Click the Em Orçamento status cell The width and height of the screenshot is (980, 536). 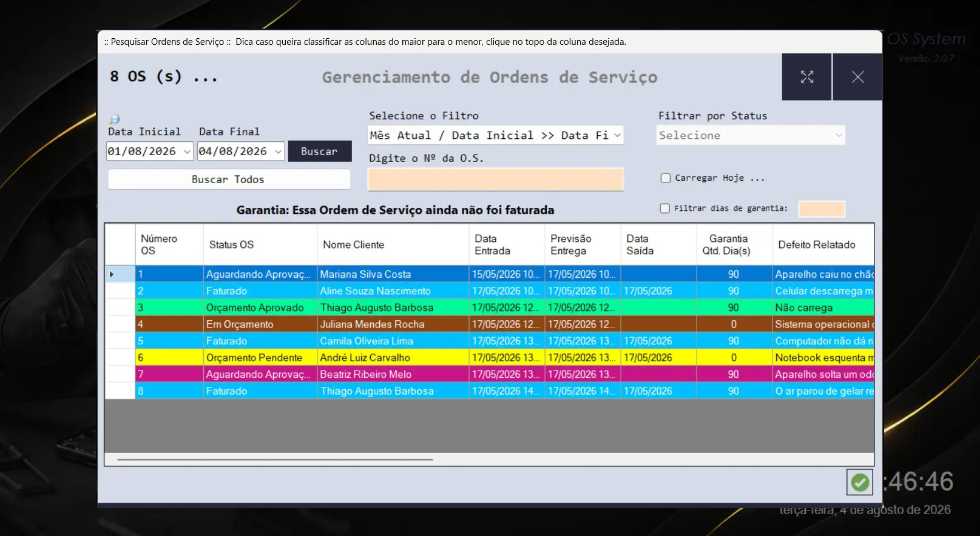(x=260, y=324)
